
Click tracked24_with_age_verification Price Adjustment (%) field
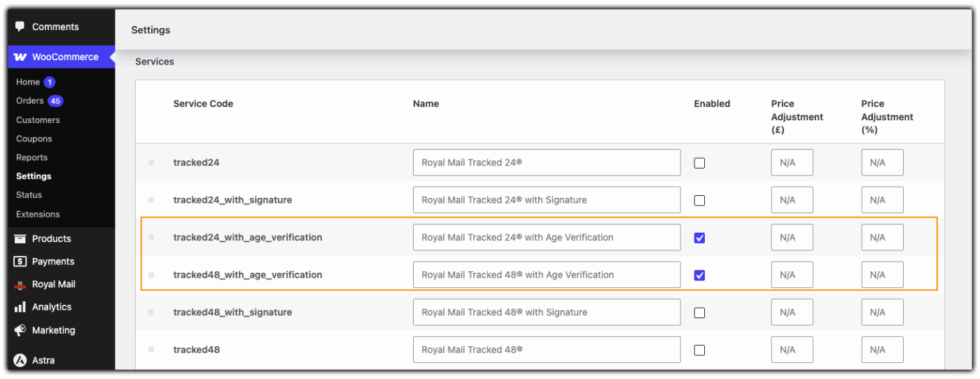pyautogui.click(x=883, y=237)
